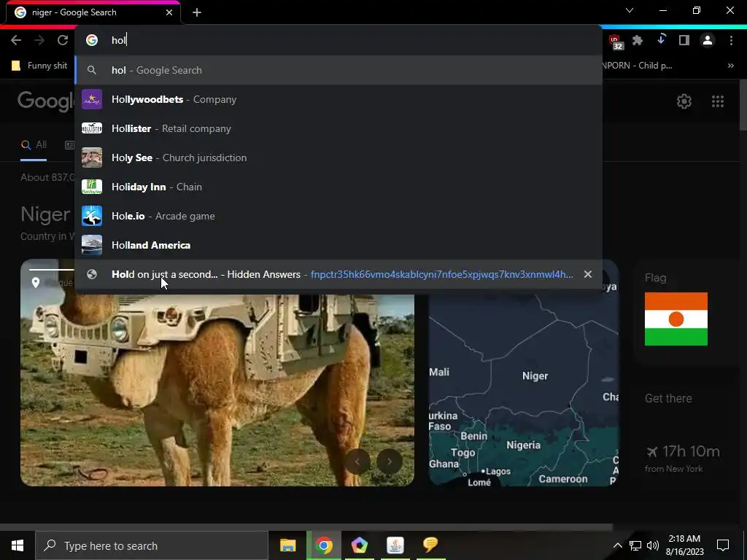Open File Explorer from taskbar
The height and width of the screenshot is (560, 747).
click(287, 545)
